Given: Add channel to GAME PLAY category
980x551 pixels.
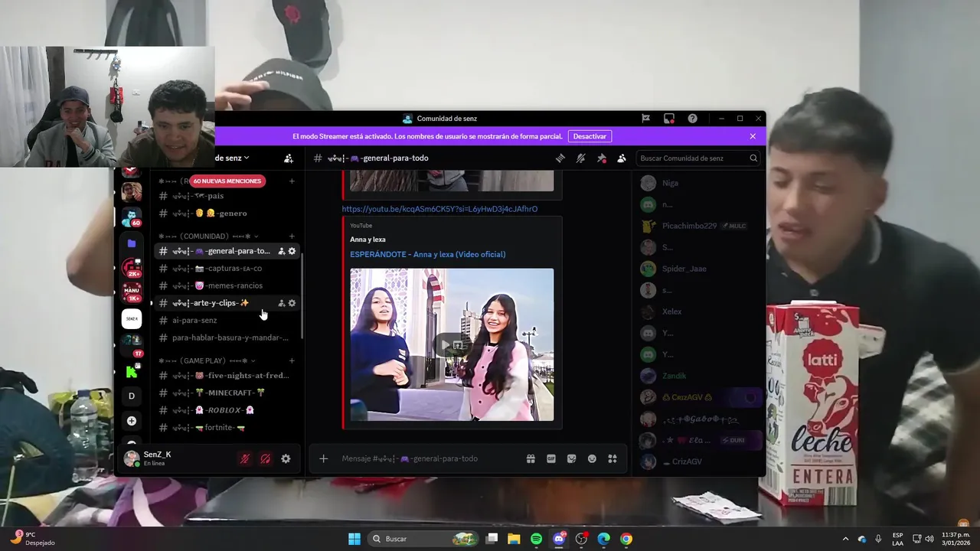Looking at the screenshot, I should (x=292, y=360).
